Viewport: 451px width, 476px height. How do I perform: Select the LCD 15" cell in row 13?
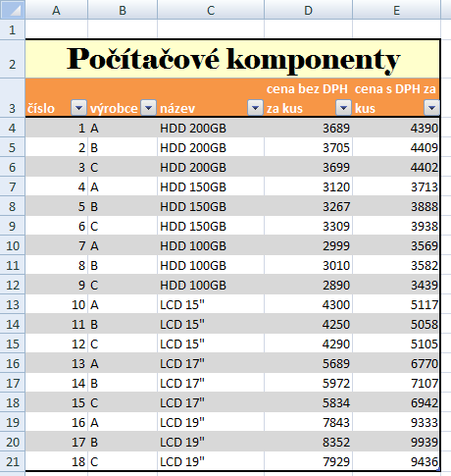point(211,304)
